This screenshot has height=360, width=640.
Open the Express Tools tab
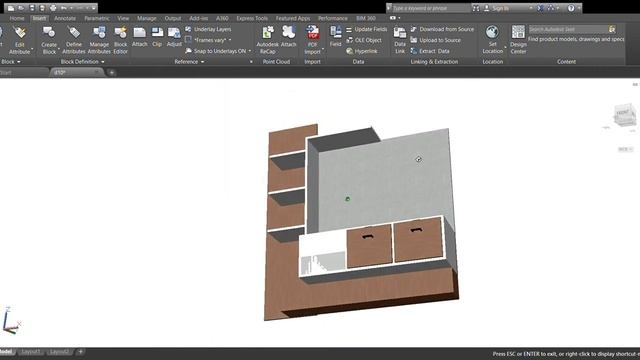(252, 18)
